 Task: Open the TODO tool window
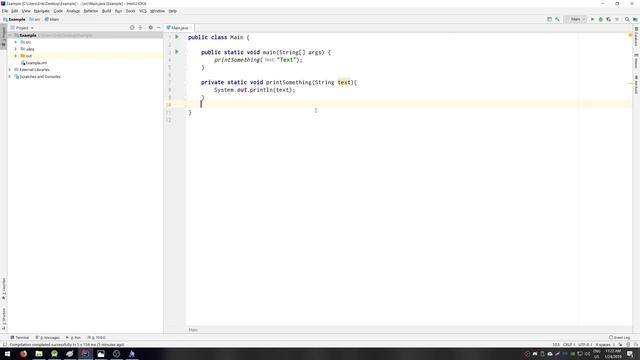click(x=96, y=338)
